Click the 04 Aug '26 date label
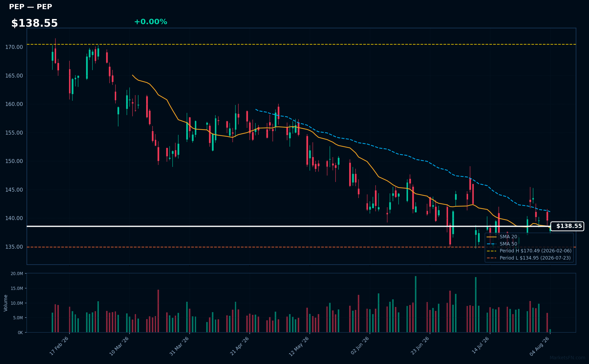Screen dimensions: 589x364 (x=540, y=346)
